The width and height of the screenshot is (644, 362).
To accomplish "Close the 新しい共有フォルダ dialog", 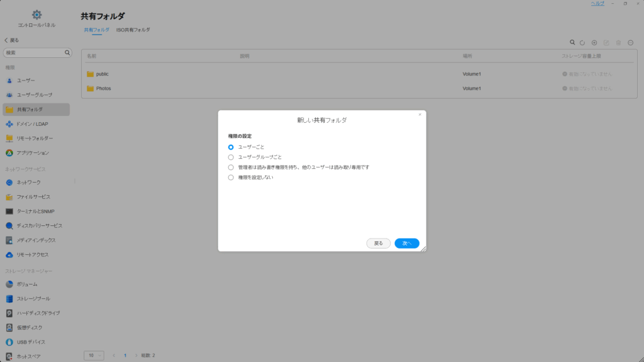I will tap(419, 115).
